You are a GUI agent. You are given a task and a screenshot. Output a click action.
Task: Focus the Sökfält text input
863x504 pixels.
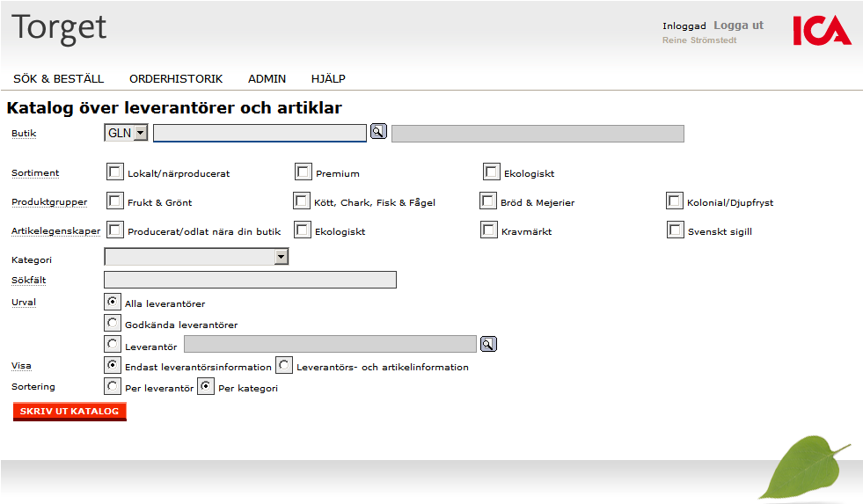pos(250,280)
